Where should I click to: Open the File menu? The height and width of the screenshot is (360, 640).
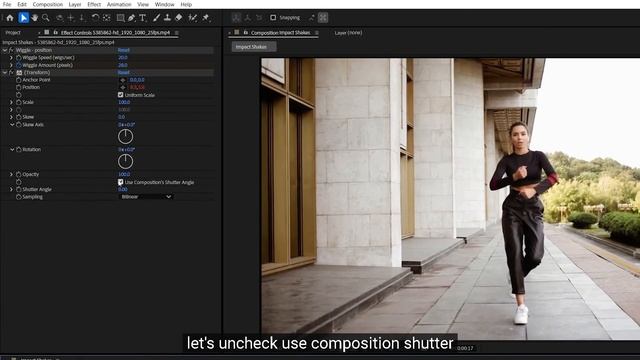tap(7, 4)
